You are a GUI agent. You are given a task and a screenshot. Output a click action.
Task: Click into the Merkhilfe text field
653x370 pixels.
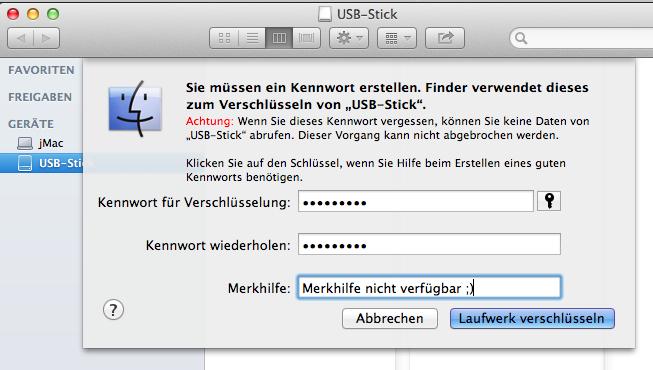coord(429,288)
